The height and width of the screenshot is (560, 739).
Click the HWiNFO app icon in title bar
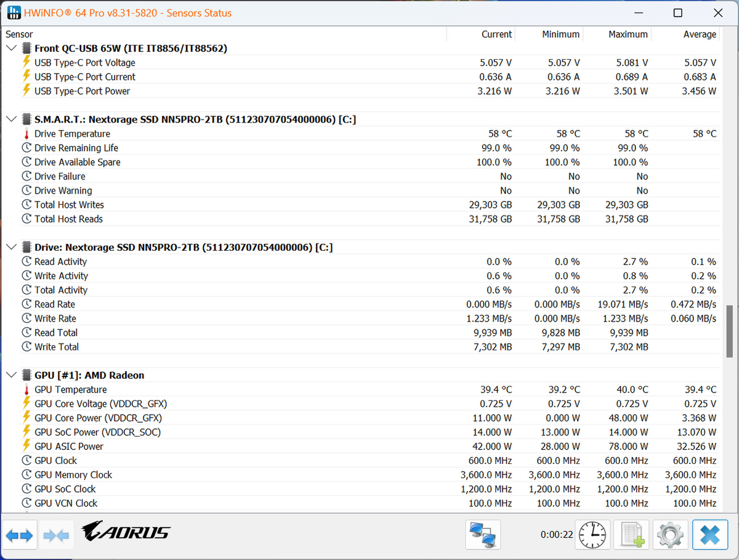pos(13,12)
